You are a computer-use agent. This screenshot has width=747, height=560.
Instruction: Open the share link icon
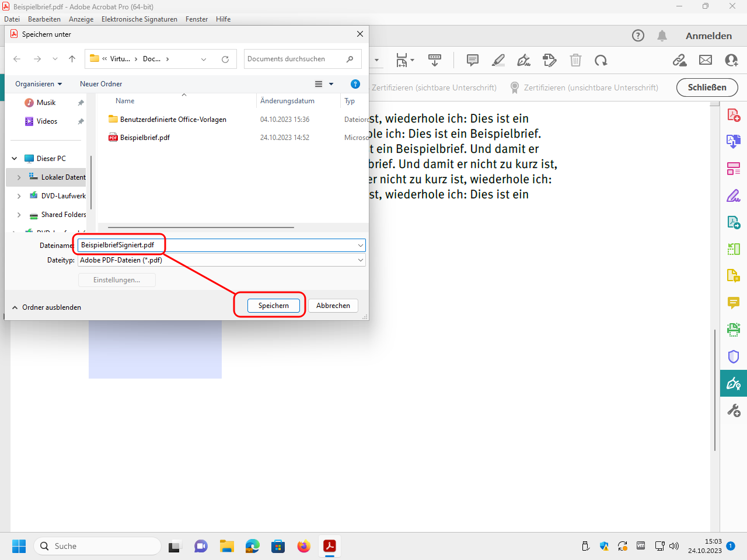pos(679,60)
